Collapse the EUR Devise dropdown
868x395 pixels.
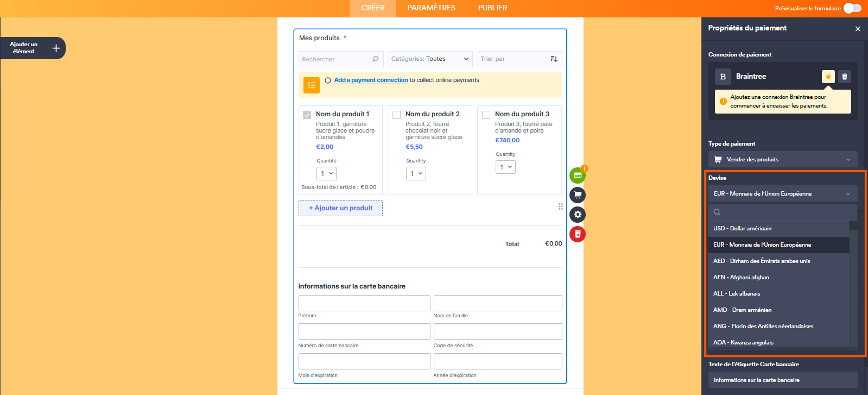click(783, 193)
